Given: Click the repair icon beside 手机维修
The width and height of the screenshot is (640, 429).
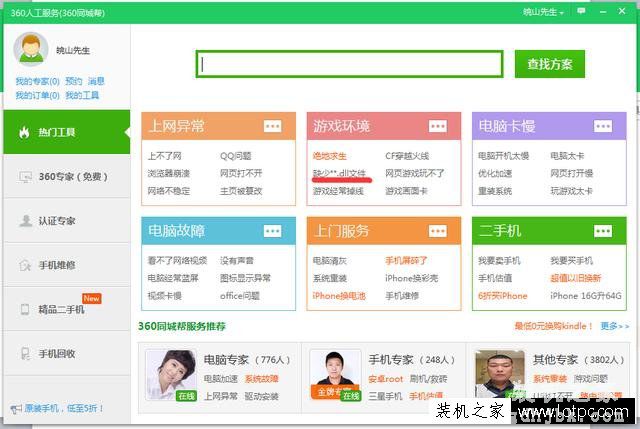Looking at the screenshot, I should pyautogui.click(x=25, y=265).
